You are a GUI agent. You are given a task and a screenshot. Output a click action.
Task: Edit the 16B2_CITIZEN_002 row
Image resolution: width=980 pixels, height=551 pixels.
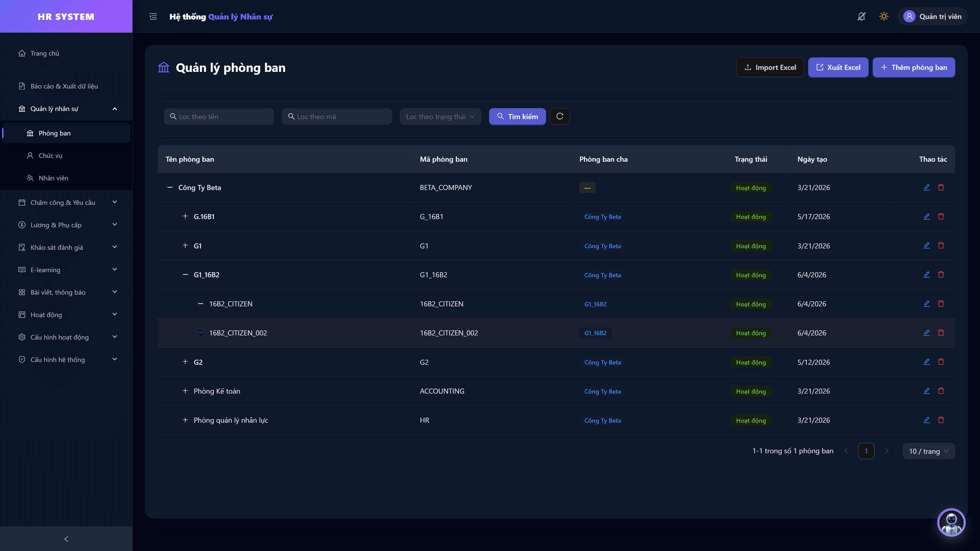point(927,333)
